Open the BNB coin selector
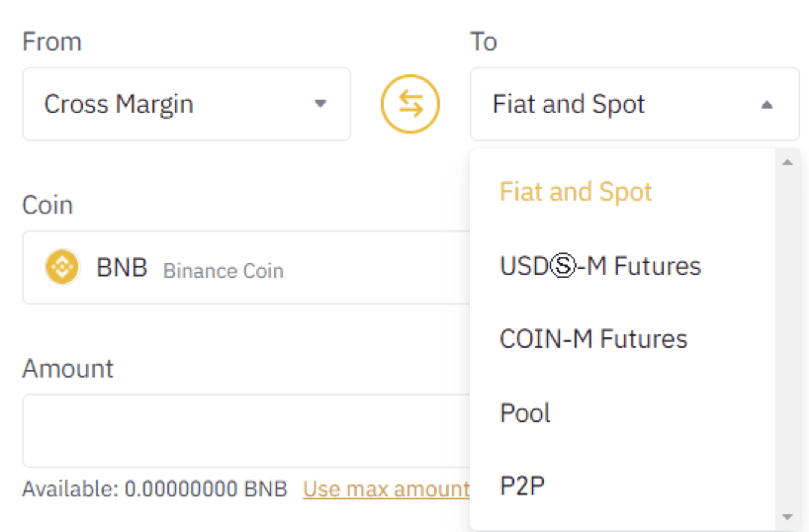 (246, 267)
